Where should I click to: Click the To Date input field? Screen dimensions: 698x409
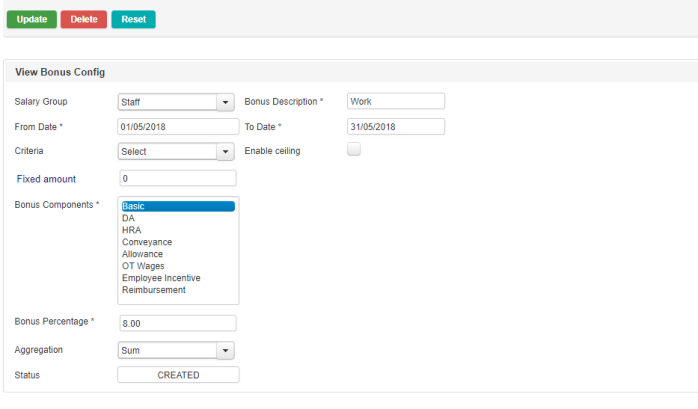click(395, 127)
